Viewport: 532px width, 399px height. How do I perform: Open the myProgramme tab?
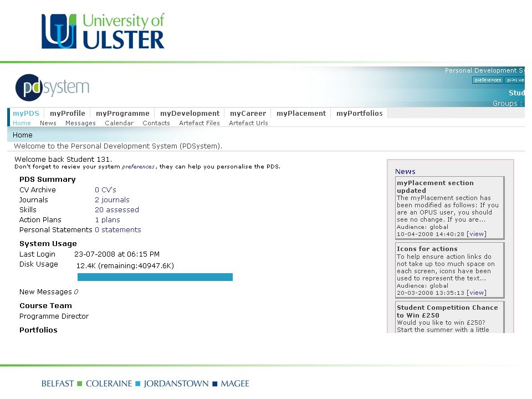[122, 113]
